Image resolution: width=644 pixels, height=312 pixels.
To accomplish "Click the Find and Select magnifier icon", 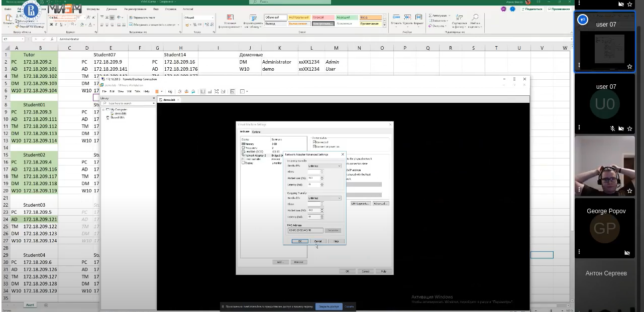I will [x=475, y=18].
